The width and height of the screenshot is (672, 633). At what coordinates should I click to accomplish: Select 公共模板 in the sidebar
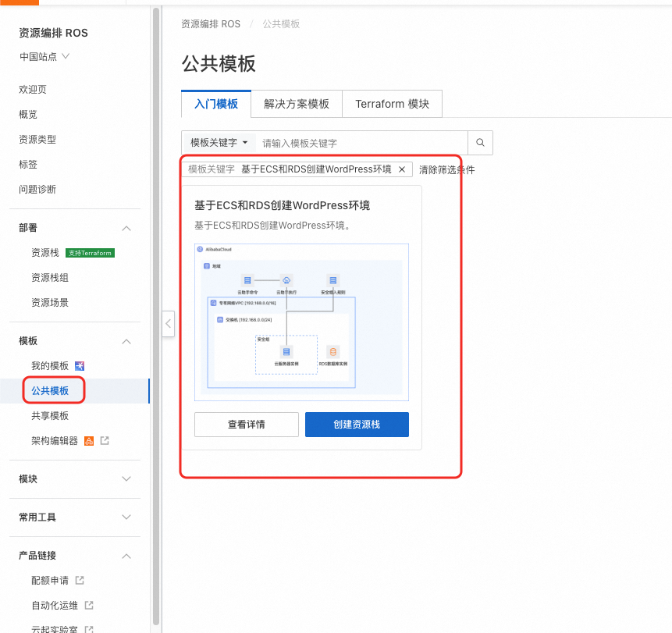[50, 391]
